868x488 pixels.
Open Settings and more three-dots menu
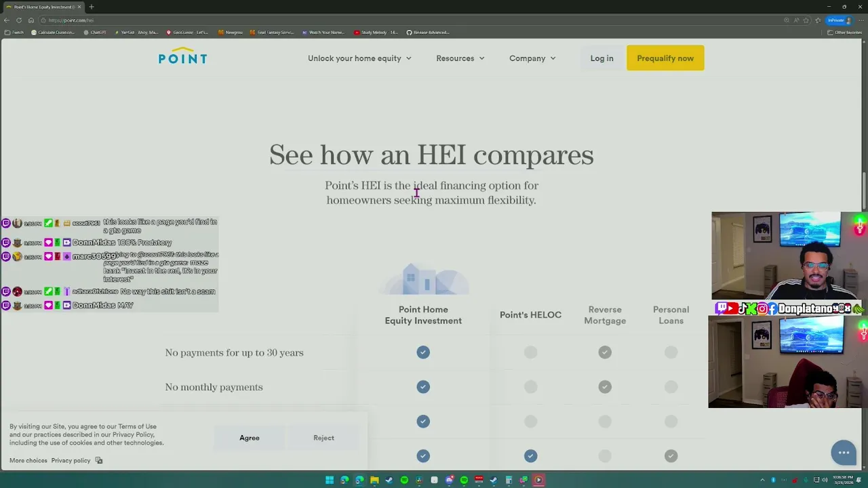[x=861, y=20]
